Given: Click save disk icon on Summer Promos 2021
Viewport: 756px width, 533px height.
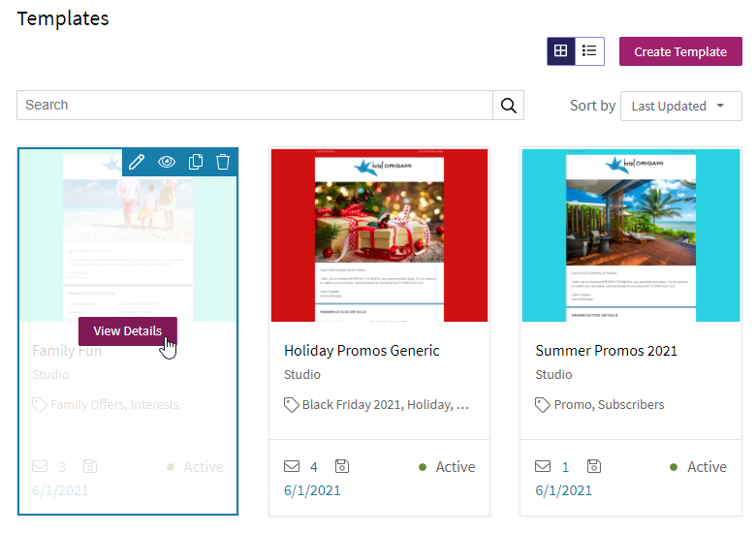Looking at the screenshot, I should [593, 466].
